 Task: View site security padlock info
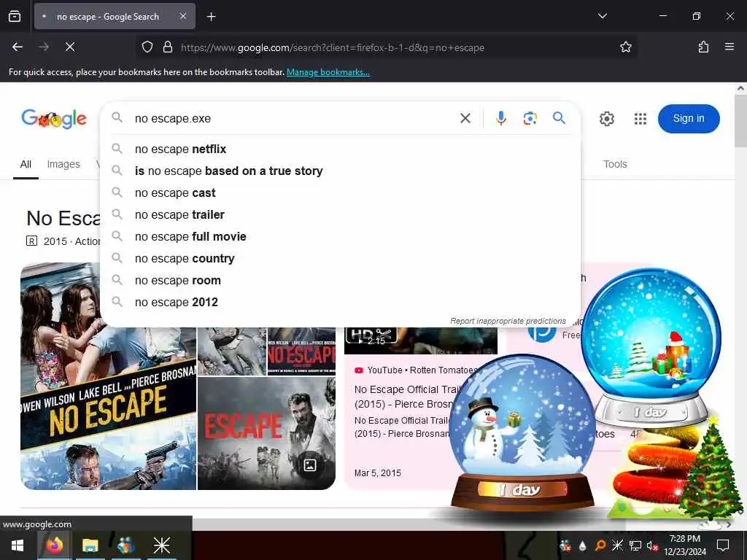(167, 47)
